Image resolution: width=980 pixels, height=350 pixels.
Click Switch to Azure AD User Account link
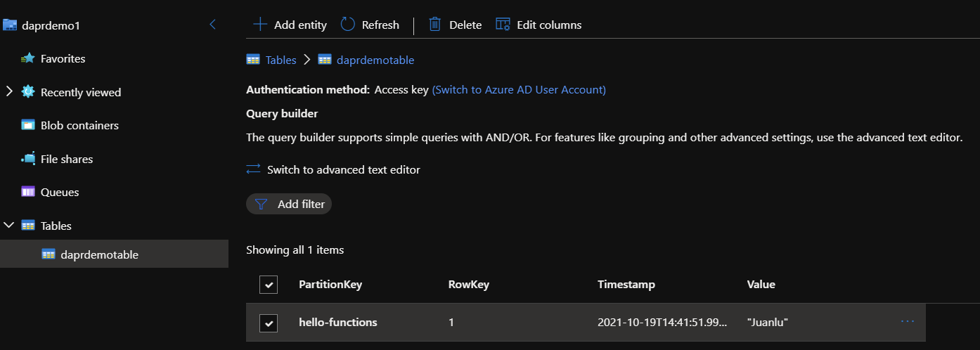click(519, 90)
